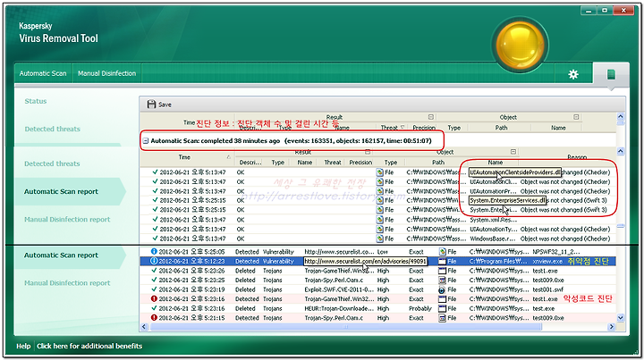Select the UIAutomationTy name cell
644x360 pixels.
[x=493, y=230]
